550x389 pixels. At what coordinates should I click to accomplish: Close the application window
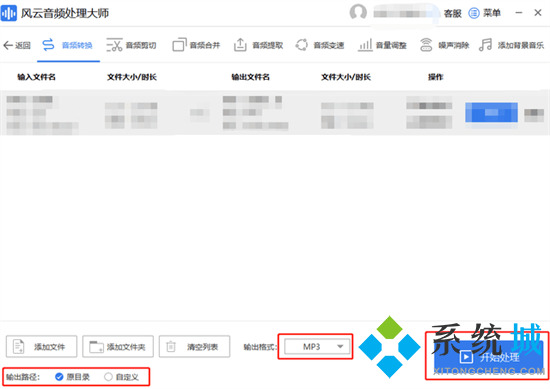click(538, 13)
